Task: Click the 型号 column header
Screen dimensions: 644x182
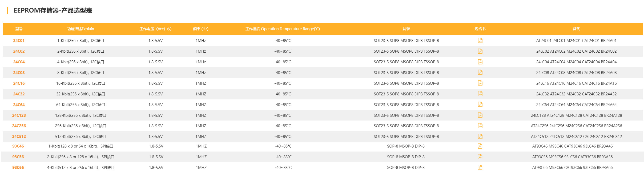Action: pos(19,29)
